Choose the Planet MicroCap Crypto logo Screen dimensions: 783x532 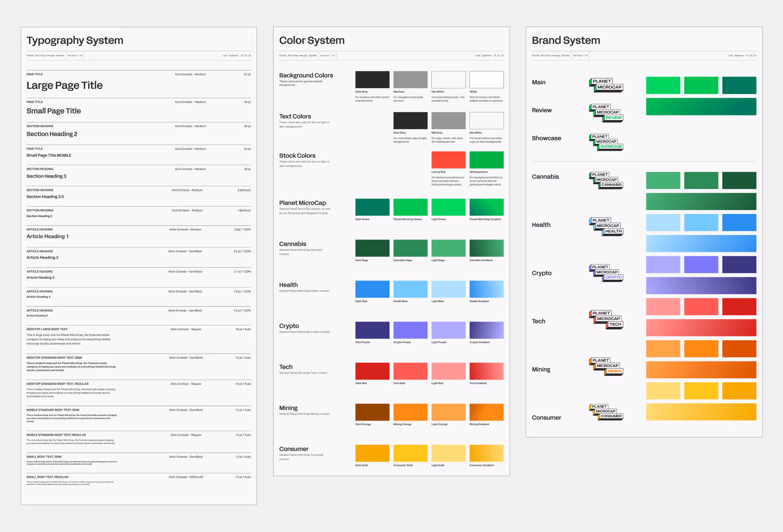(x=606, y=273)
